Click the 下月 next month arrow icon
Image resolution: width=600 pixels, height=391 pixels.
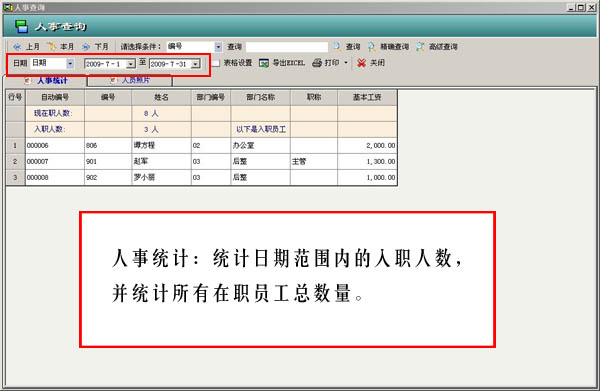click(x=86, y=47)
